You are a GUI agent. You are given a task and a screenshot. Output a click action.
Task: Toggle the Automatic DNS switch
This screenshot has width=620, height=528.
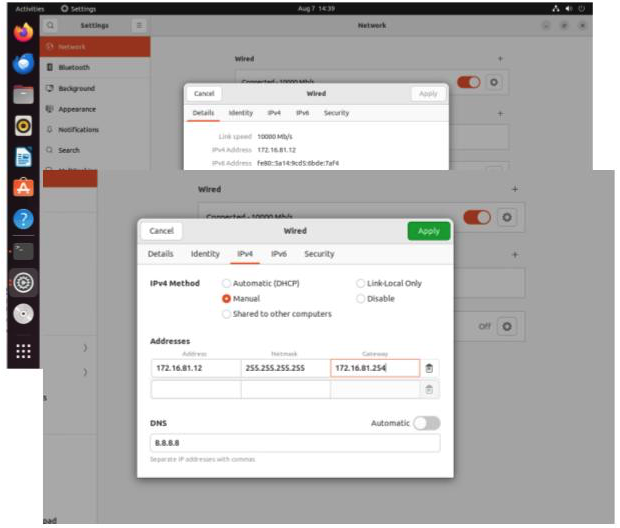coord(426,423)
